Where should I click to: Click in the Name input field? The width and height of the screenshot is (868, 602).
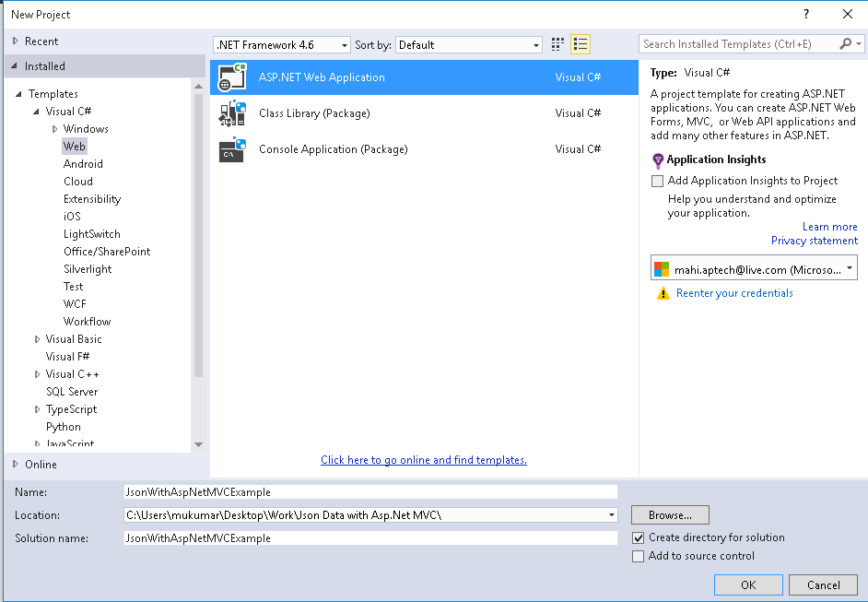[370, 491]
